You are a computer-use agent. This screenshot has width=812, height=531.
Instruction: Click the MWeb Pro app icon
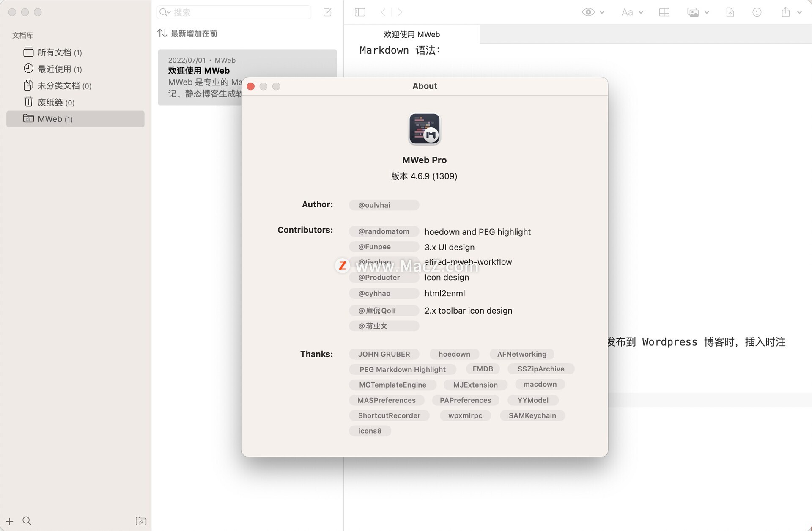pos(425,129)
